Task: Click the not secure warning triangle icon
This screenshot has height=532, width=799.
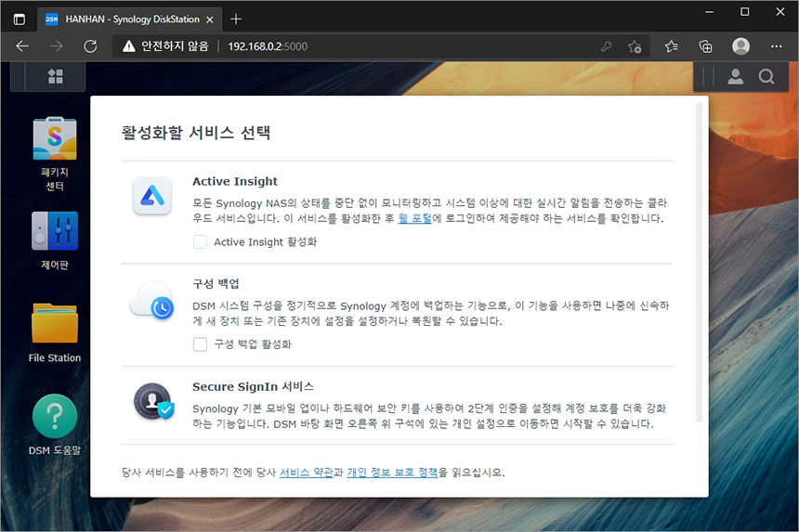Action: click(x=129, y=46)
